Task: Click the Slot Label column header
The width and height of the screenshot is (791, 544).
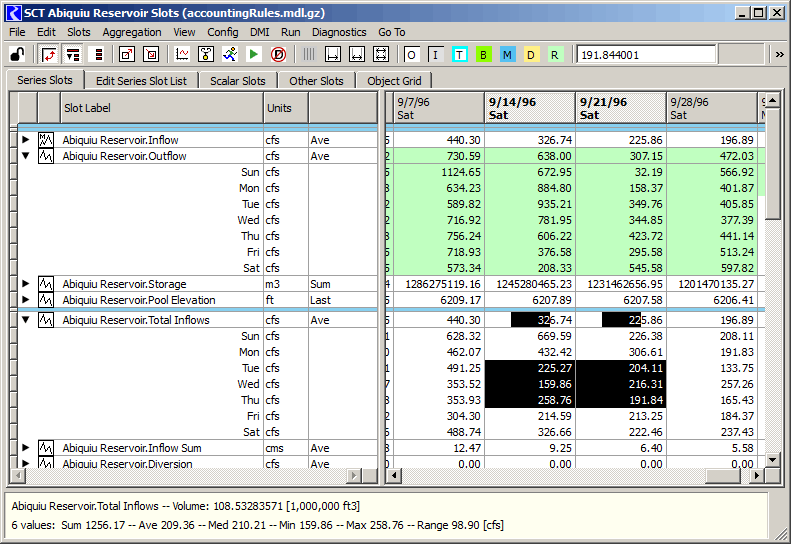Action: click(x=161, y=108)
